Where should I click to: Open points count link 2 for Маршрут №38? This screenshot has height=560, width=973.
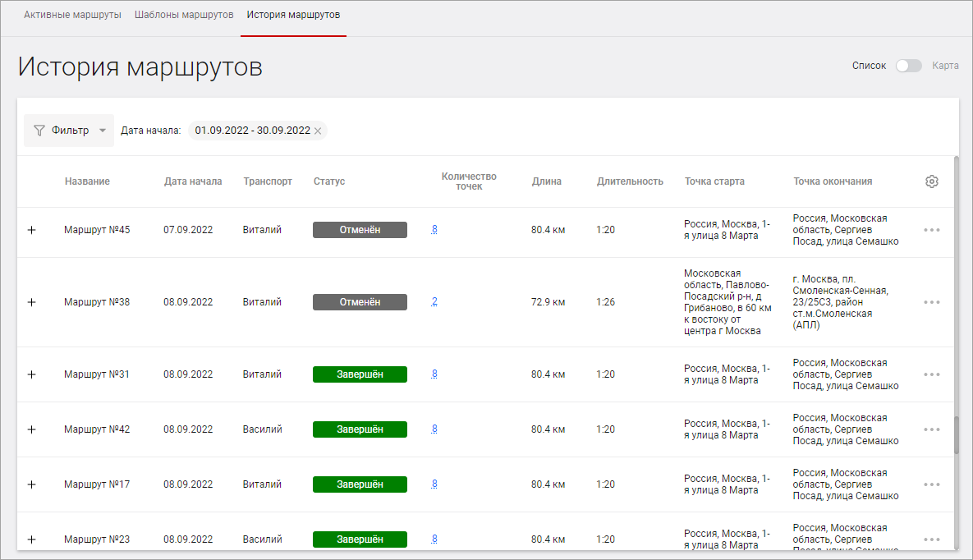[434, 301]
